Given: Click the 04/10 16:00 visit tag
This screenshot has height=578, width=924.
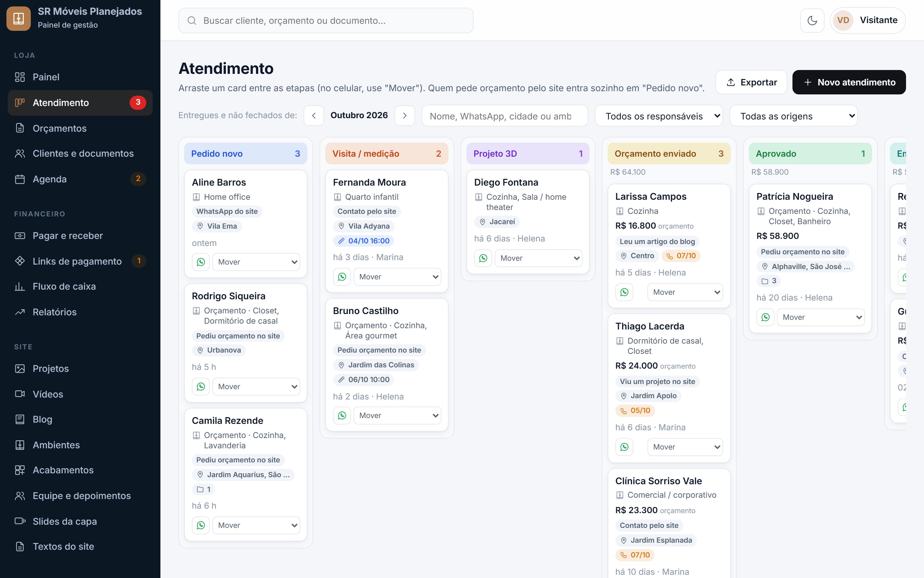Looking at the screenshot, I should tap(364, 241).
